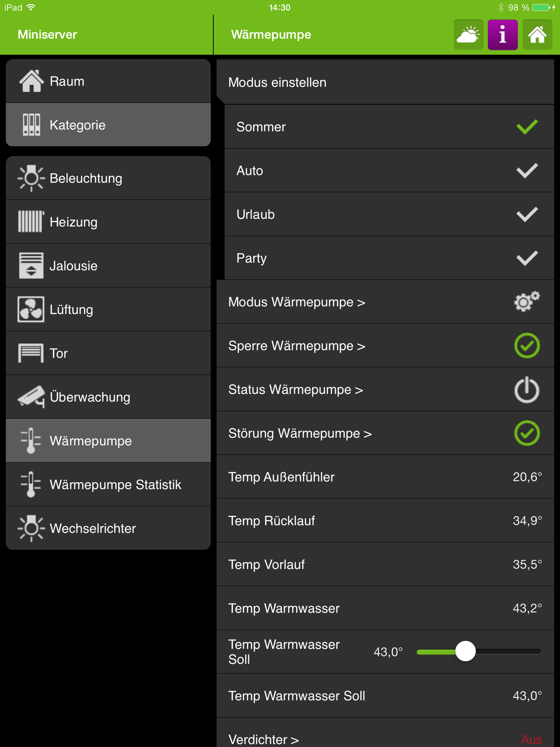
Task: Open the Beleuchtung lighting category
Action: tap(108, 178)
